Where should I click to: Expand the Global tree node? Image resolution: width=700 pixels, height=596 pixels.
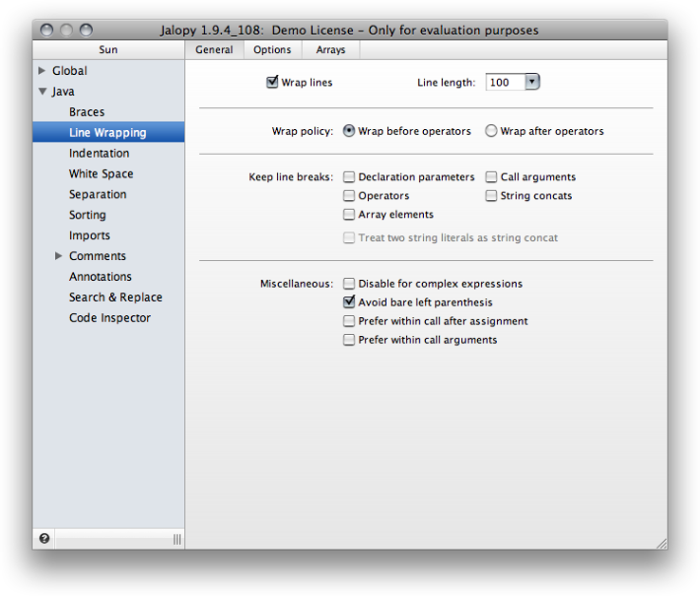42,71
